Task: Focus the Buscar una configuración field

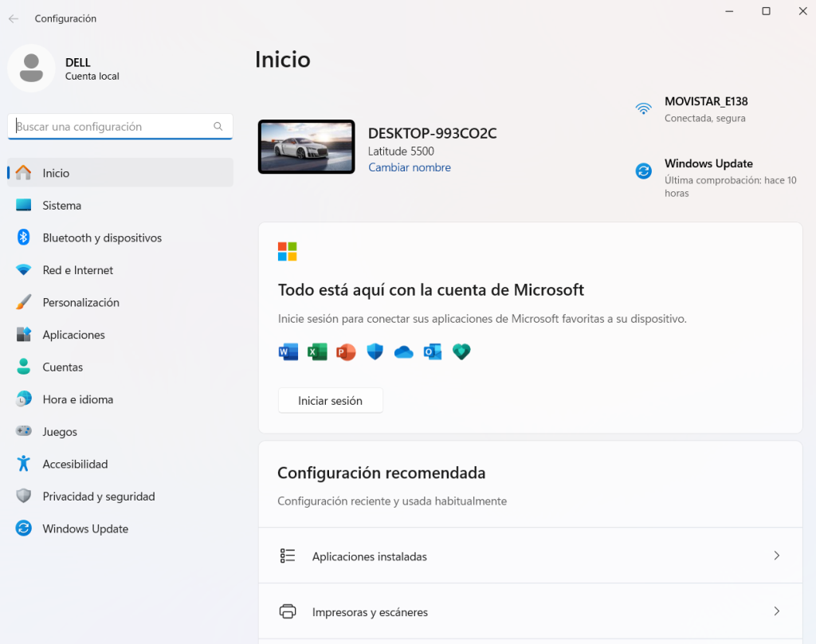Action: pos(120,127)
